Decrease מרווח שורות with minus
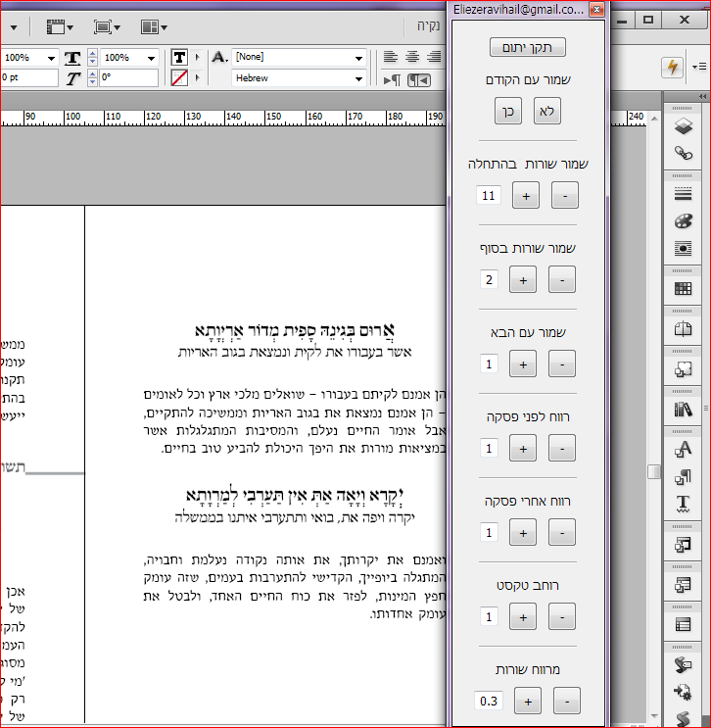This screenshot has width=711, height=728. click(567, 702)
